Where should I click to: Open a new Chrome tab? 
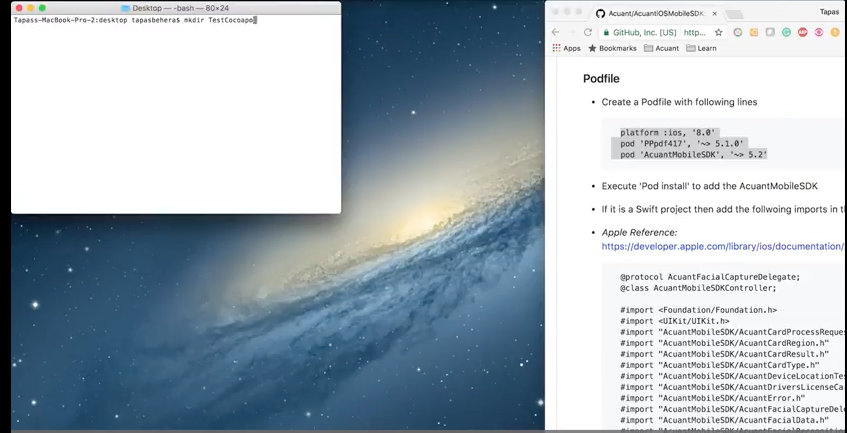click(734, 14)
